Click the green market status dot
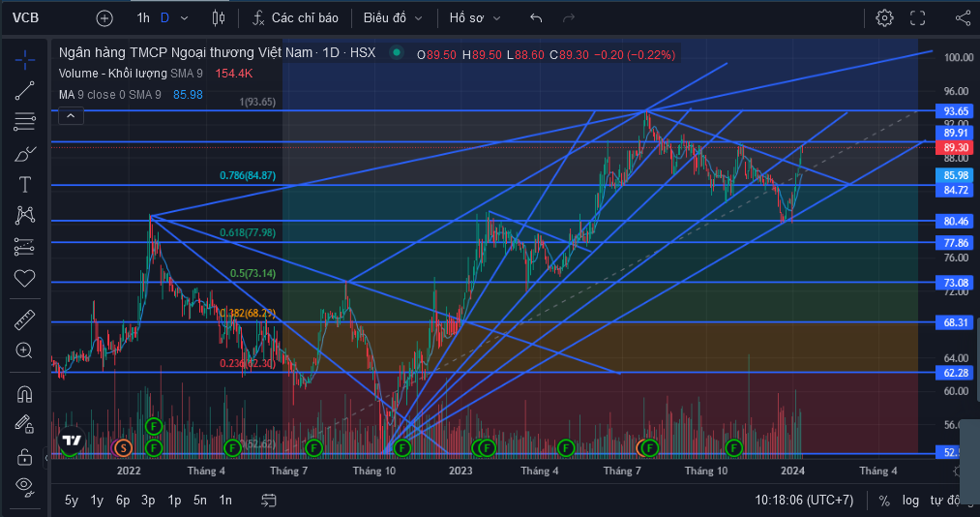Viewport: 980px width, 517px height. 397,52
